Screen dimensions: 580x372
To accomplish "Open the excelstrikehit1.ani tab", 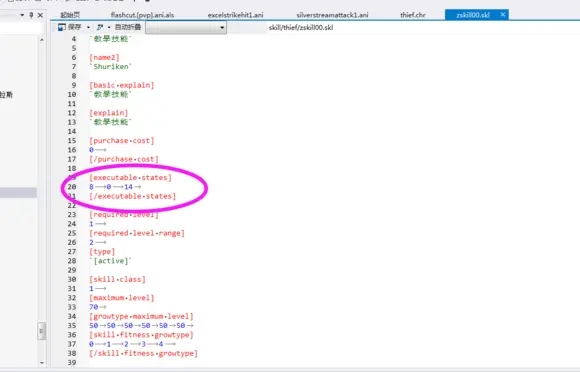I will (235, 15).
